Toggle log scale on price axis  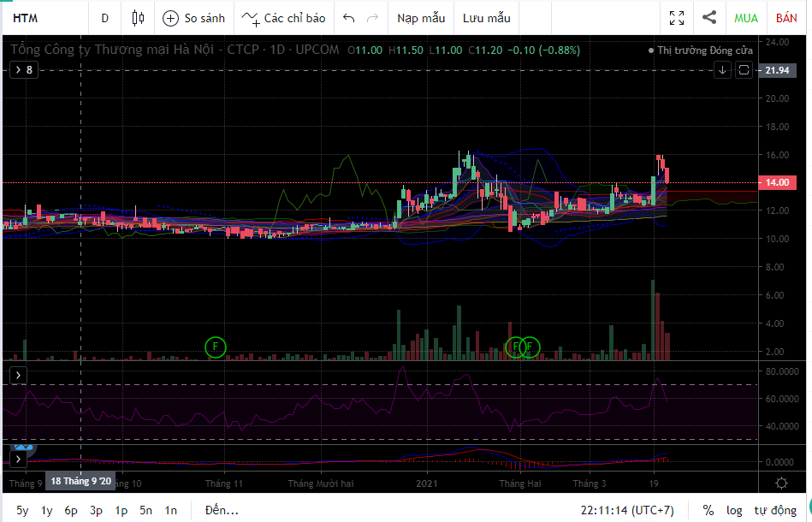pos(734,510)
